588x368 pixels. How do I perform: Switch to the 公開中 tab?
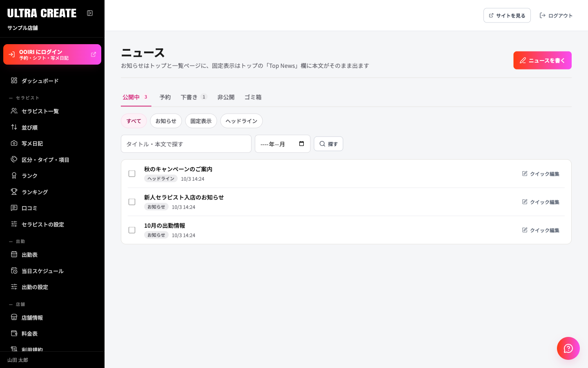coord(136,97)
